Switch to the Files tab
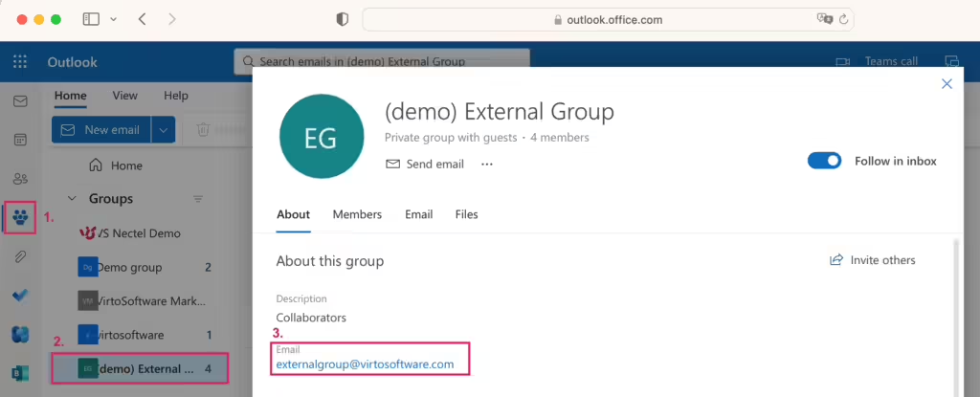 coord(466,214)
